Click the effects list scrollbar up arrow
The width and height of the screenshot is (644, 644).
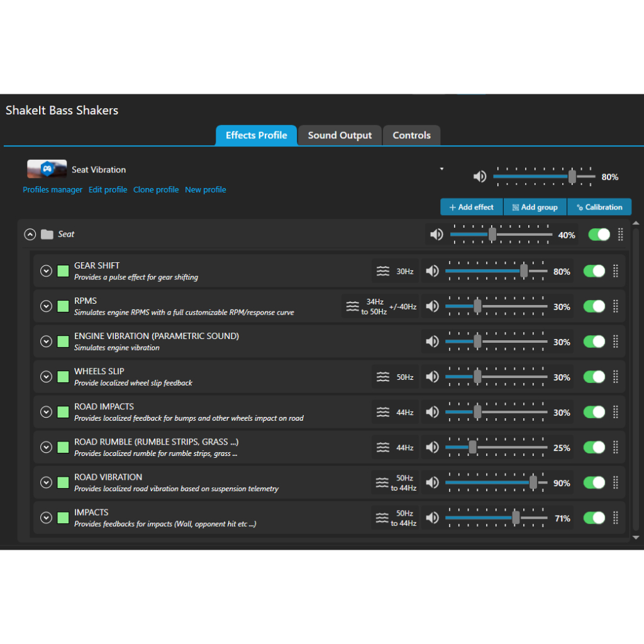pos(636,223)
